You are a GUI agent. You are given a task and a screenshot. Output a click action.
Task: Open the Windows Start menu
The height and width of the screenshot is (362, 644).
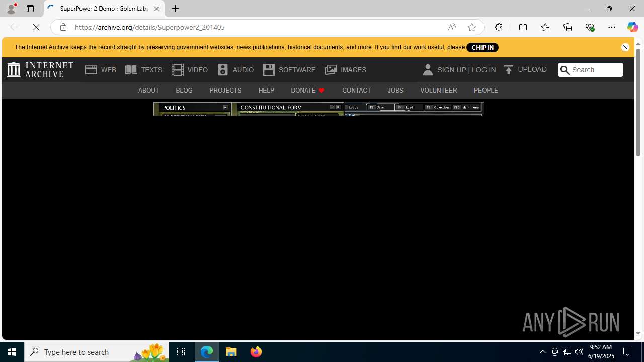click(x=12, y=352)
